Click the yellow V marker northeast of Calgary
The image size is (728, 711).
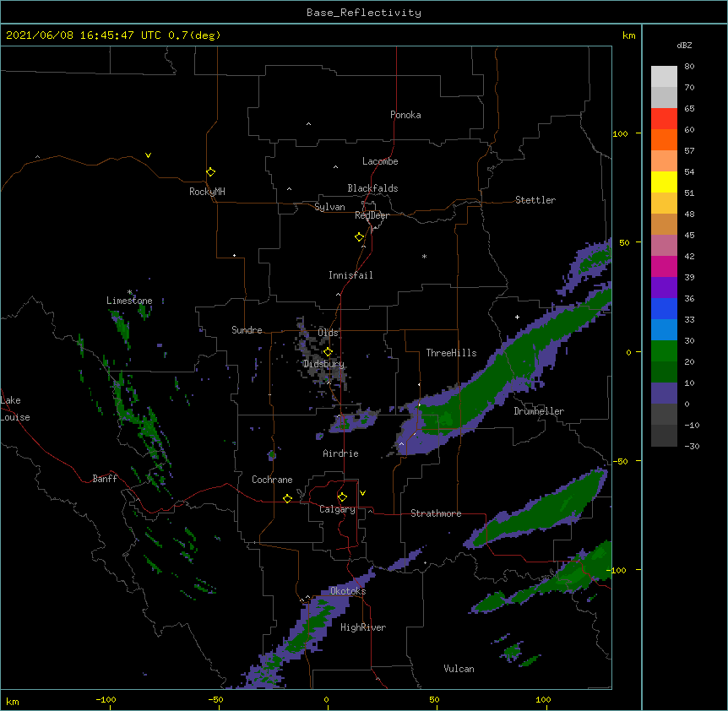pos(362,493)
